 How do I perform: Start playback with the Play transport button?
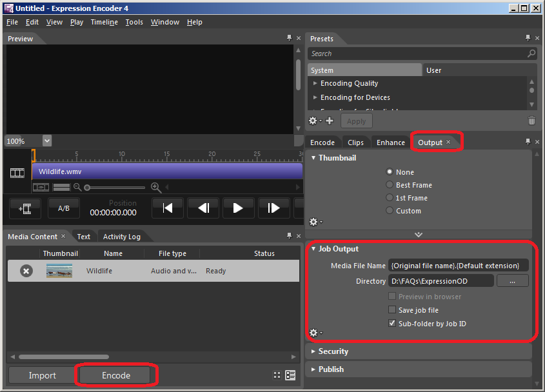(x=238, y=208)
